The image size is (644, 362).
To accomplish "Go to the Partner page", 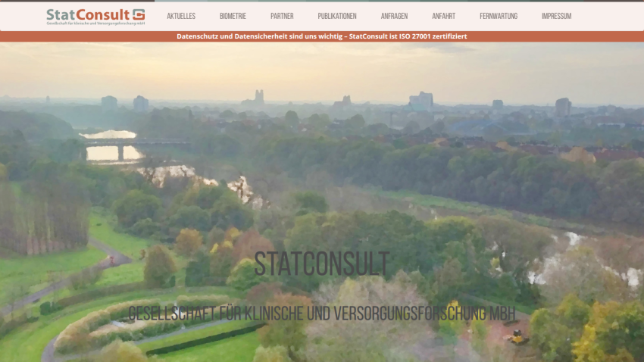I will (x=282, y=17).
